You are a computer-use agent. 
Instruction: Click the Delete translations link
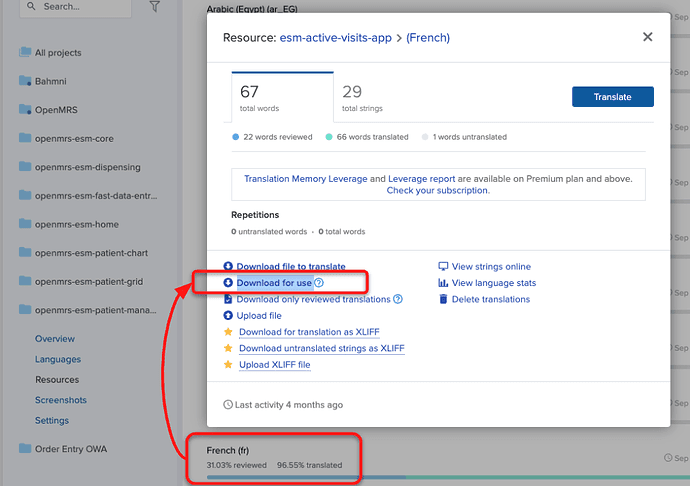pos(491,299)
